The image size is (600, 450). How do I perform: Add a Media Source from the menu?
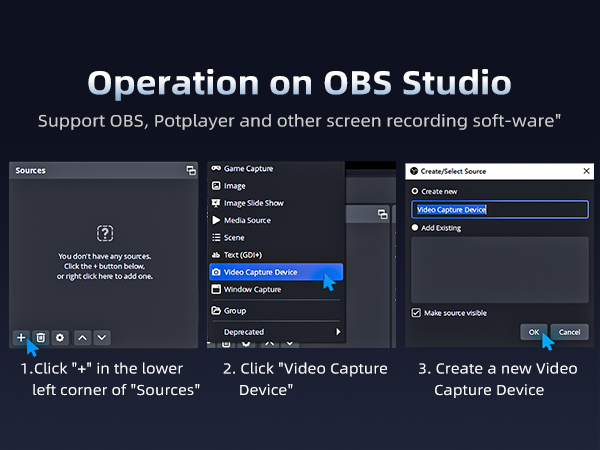tap(246, 220)
